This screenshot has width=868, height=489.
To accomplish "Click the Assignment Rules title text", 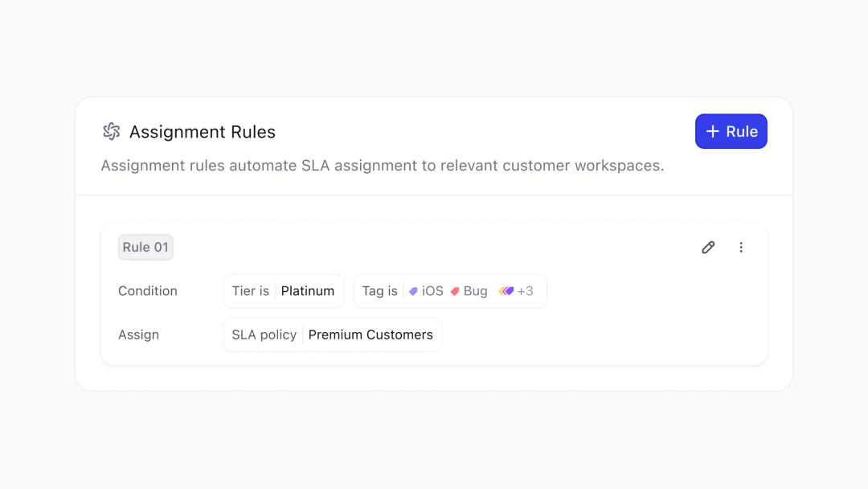I will (x=203, y=132).
